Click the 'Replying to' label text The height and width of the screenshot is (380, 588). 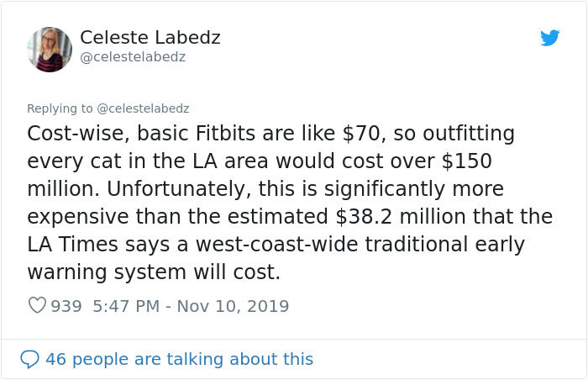point(60,108)
